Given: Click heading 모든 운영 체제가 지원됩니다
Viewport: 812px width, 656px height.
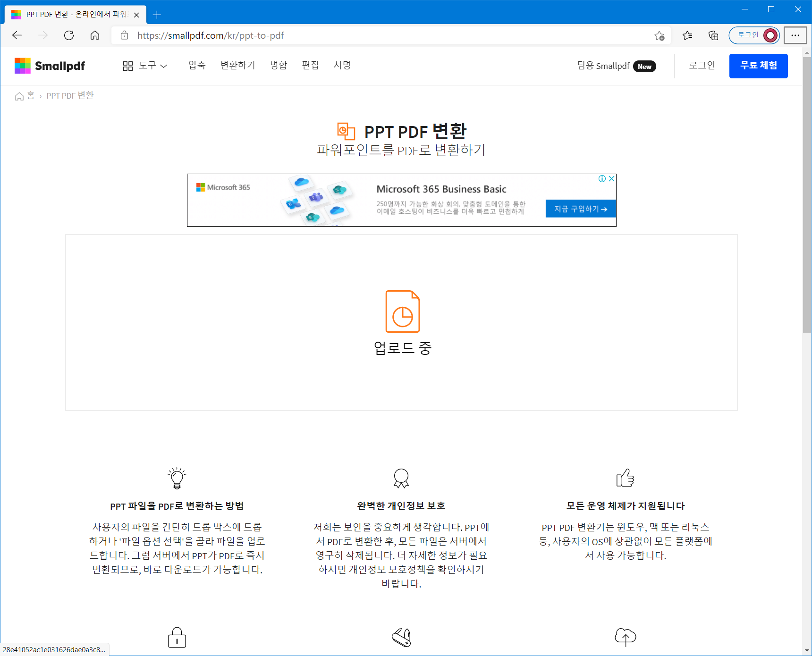Looking at the screenshot, I should pyautogui.click(x=625, y=506).
